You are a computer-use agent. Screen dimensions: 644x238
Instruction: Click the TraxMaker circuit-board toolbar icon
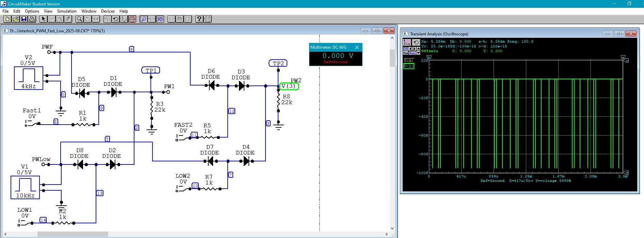pos(208,19)
